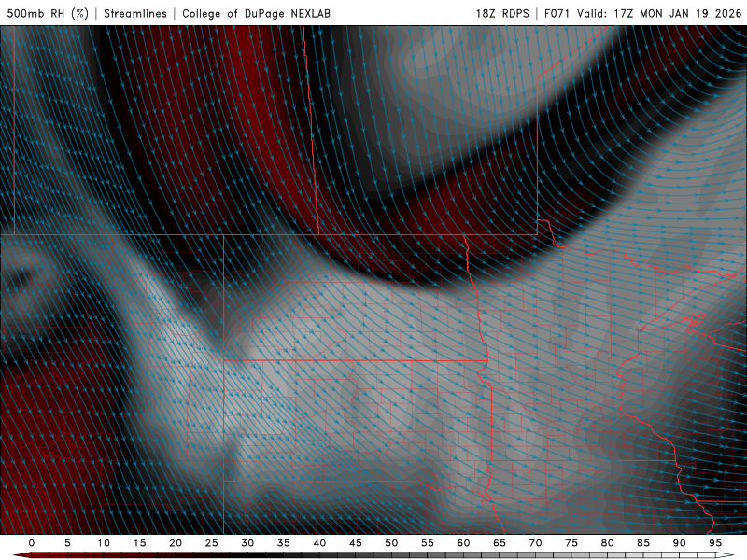Click the '20' colorbar label
Image resolution: width=747 pixels, height=560 pixels.
(x=176, y=543)
